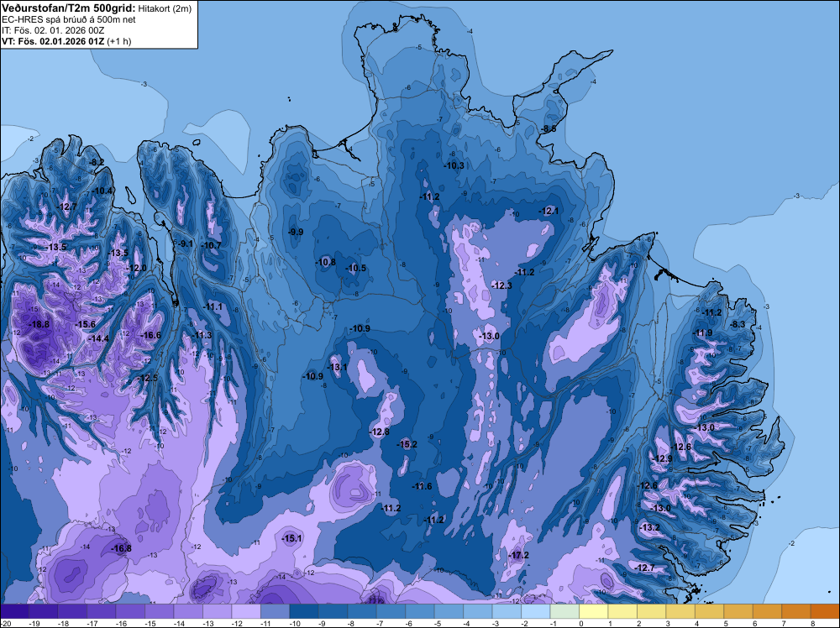Pick the legend swatch labeled -15
The image size is (840, 628).
pos(159,611)
